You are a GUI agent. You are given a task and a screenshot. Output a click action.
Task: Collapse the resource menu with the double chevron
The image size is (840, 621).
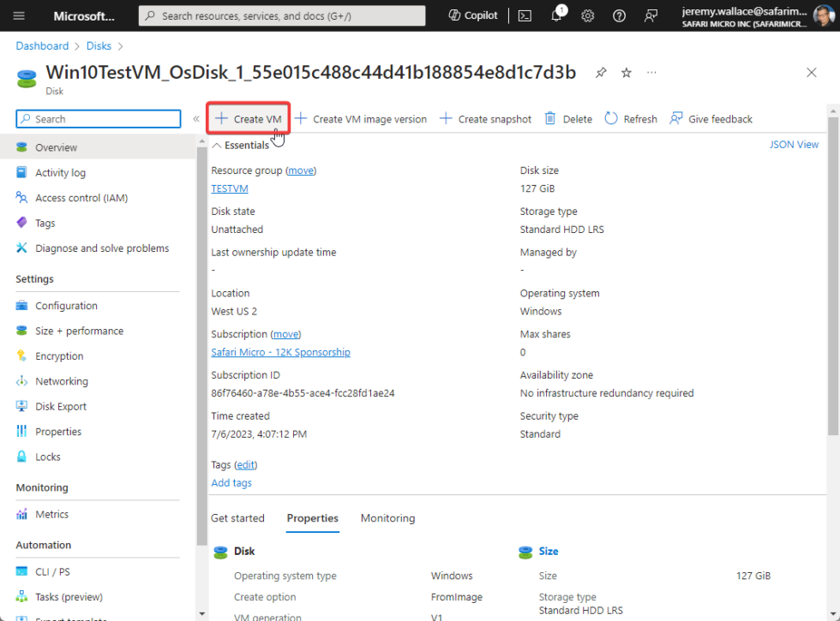195,118
